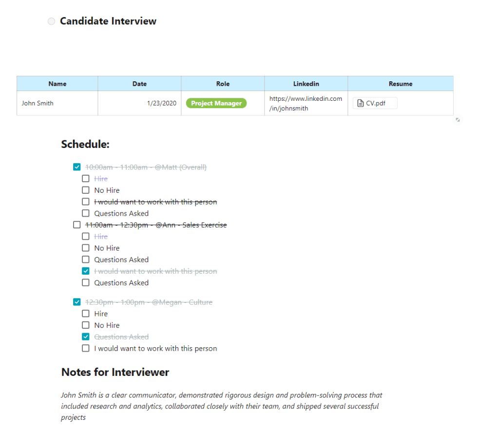
Task: Click the file icon on CV.pdf attachment
Action: (361, 103)
